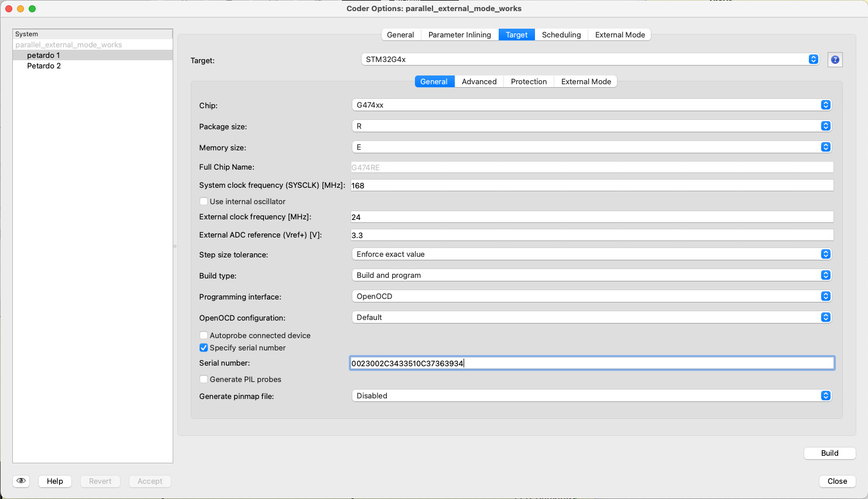Select the Advanced sub-tab
The height and width of the screenshot is (499, 868).
479,81
